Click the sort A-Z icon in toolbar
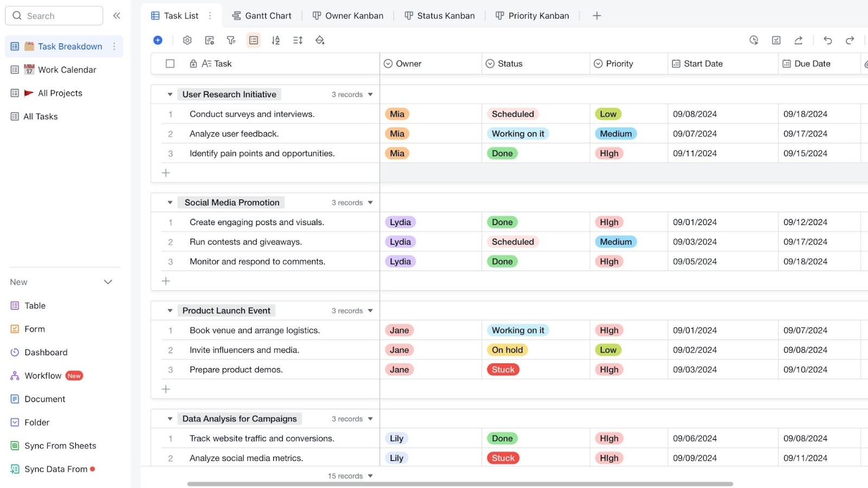This screenshot has width=868, height=488. (276, 40)
